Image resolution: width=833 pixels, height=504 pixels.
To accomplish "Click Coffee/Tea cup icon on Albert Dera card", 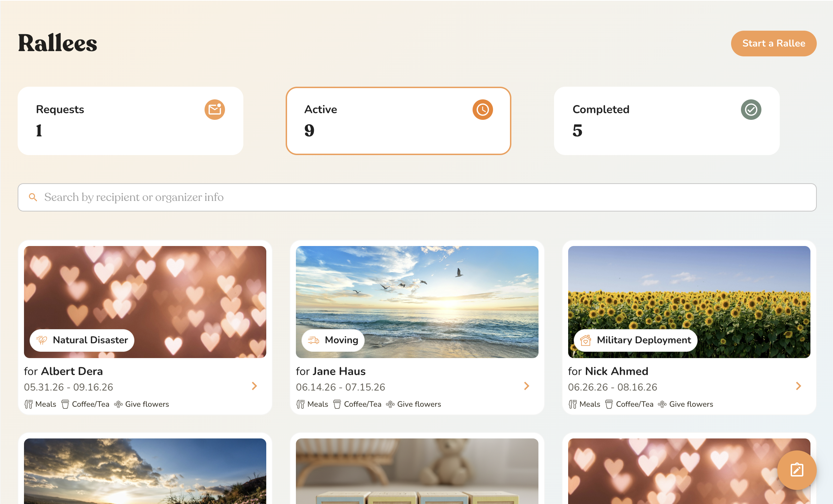I will tap(65, 404).
